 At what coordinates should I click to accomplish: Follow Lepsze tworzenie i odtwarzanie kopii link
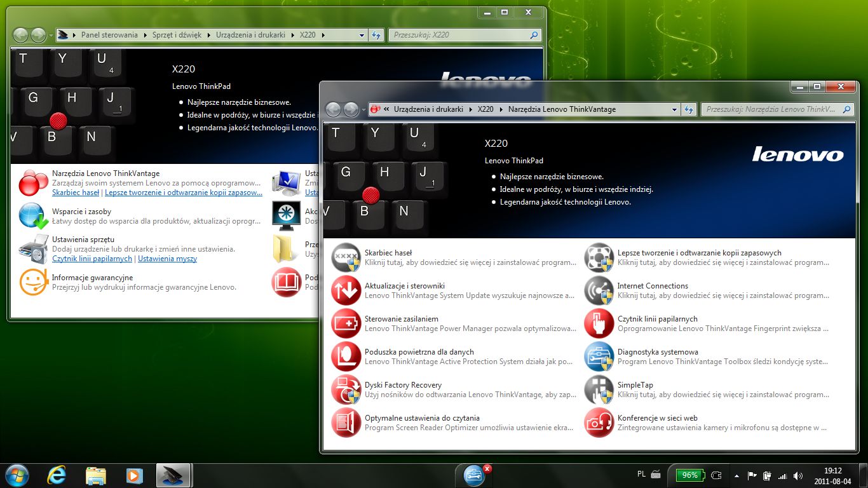click(x=184, y=193)
